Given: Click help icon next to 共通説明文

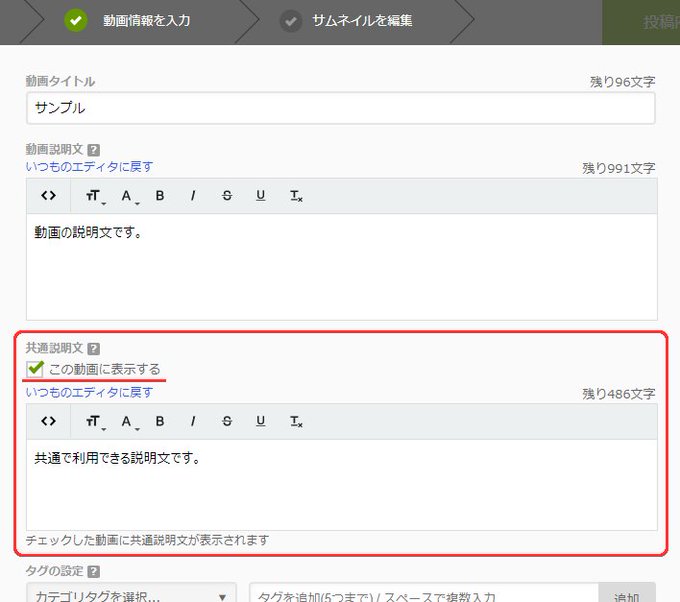Looking at the screenshot, I should 94,349.
